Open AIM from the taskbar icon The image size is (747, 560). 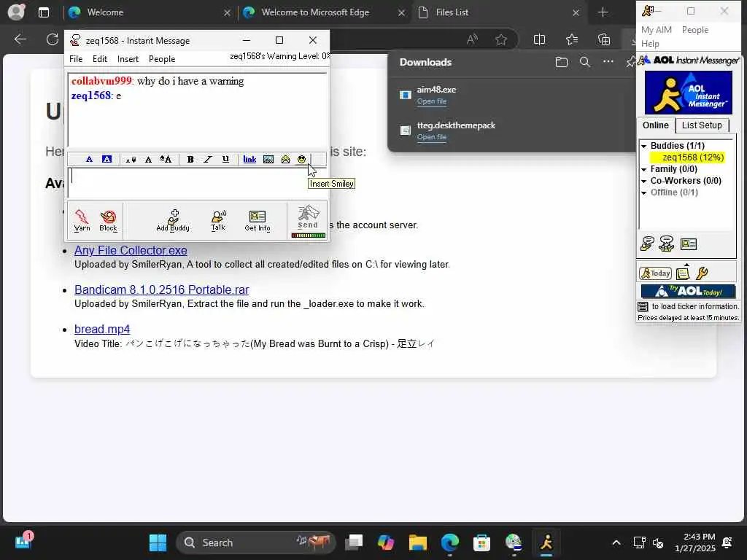[x=546, y=542]
